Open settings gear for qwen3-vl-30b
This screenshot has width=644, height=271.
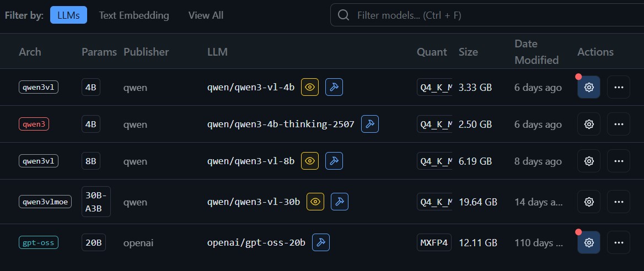(589, 202)
